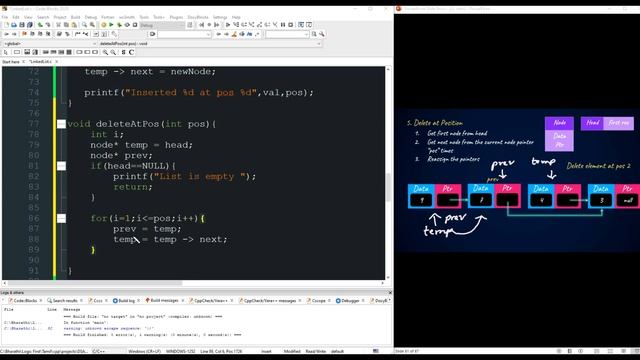Screen dimensions: 640x360
Task: Click the Debugging windows icon
Action: [301, 25]
